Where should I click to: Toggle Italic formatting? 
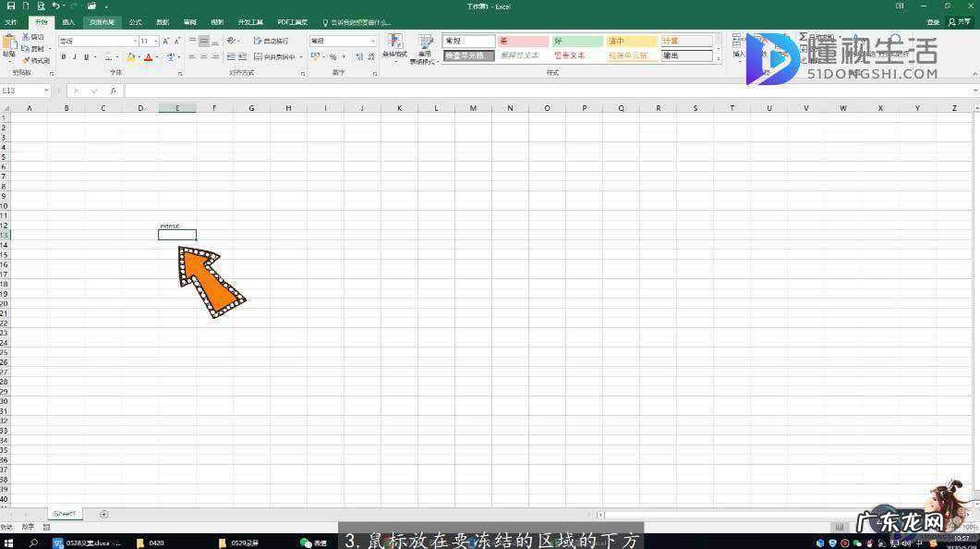coord(75,57)
